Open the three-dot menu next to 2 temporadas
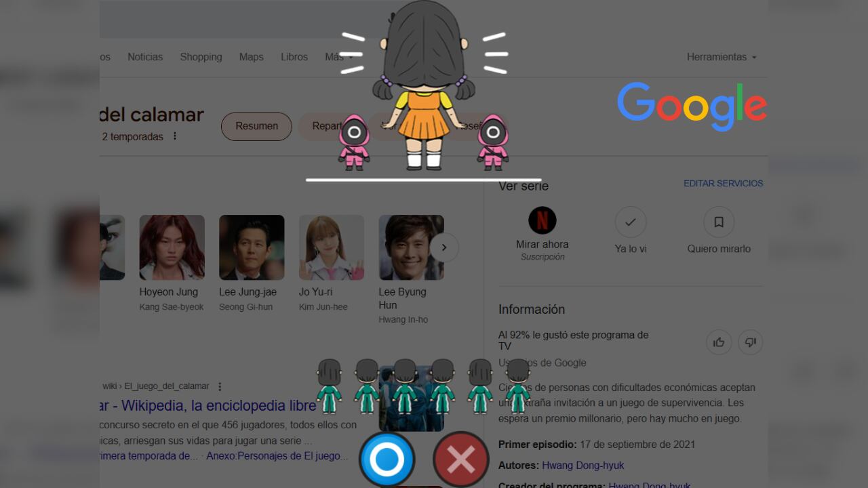The image size is (868, 488). coord(175,136)
